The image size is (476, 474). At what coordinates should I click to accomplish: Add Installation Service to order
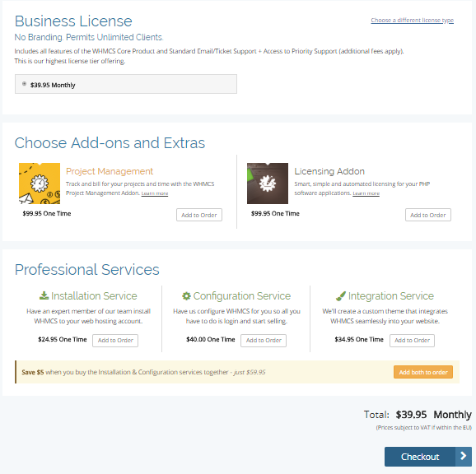(x=115, y=340)
